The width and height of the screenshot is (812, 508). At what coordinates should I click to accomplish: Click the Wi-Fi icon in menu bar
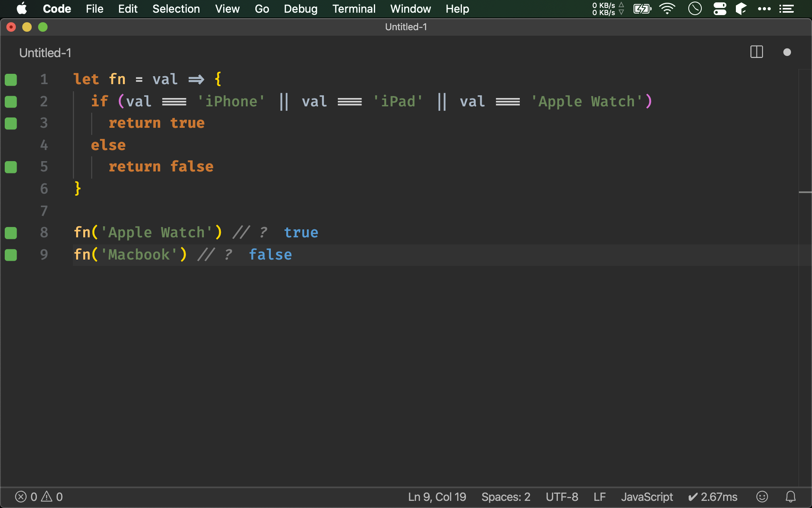[x=667, y=9]
